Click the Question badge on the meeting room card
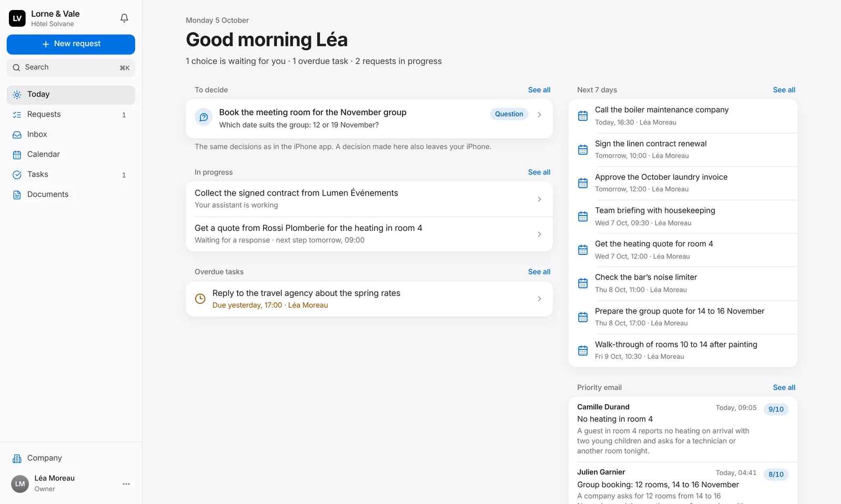841x504 pixels. click(x=509, y=114)
